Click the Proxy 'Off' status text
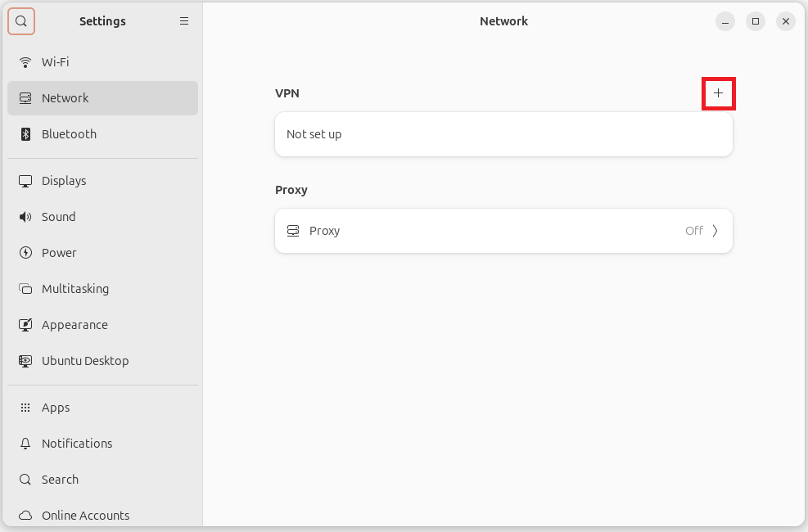Viewport: 808px width, 532px height. point(694,231)
